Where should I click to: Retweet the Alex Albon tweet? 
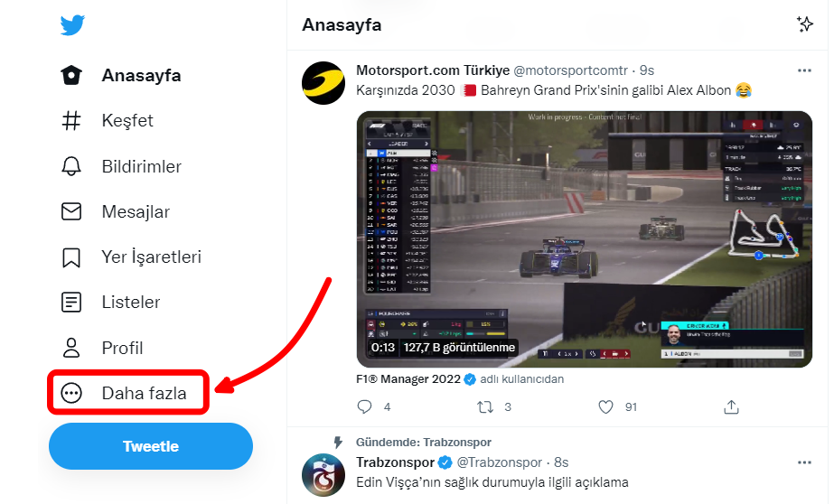(x=485, y=407)
